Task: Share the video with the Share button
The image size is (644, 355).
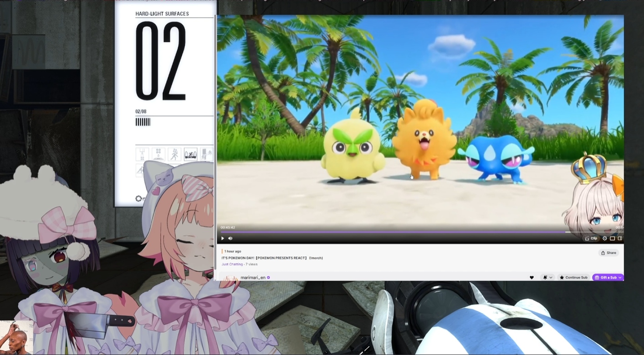Action: 609,253
